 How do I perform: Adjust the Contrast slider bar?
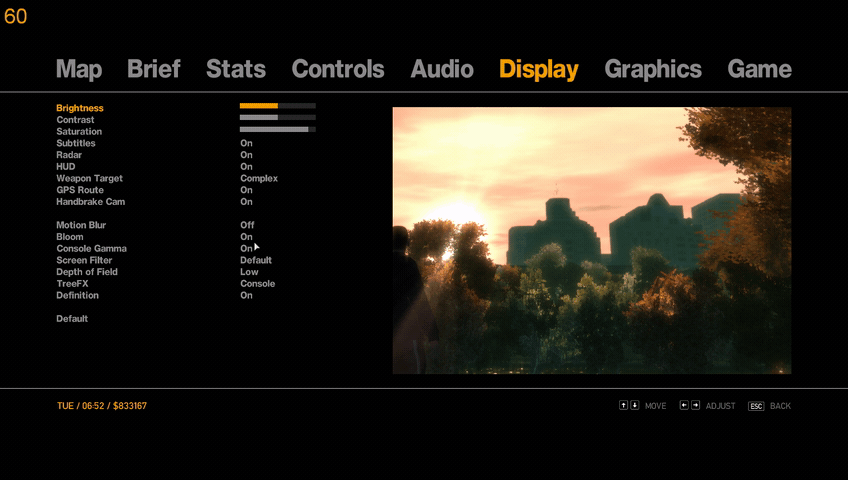tap(277, 117)
